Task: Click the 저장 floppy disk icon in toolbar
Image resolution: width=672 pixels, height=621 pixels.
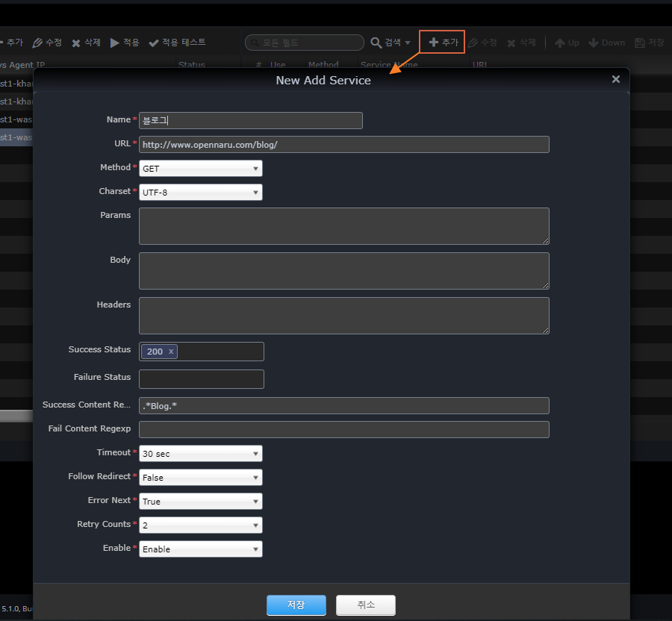Action: [640, 43]
